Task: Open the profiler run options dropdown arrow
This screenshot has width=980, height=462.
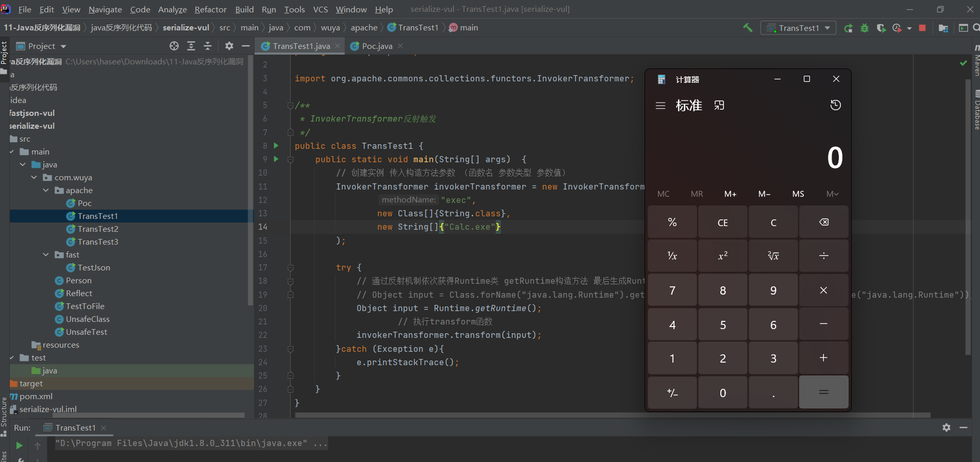Action: (x=909, y=28)
